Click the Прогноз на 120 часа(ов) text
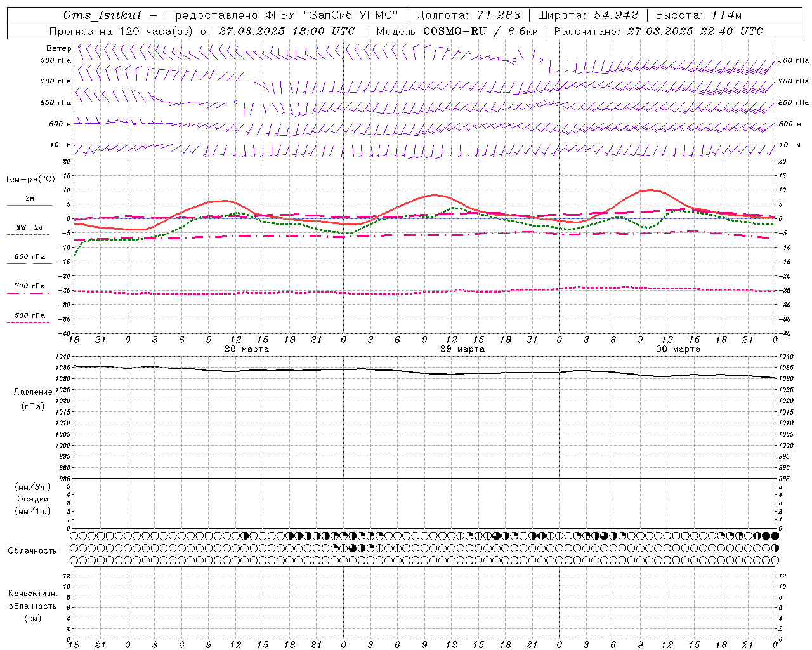 tap(122, 31)
